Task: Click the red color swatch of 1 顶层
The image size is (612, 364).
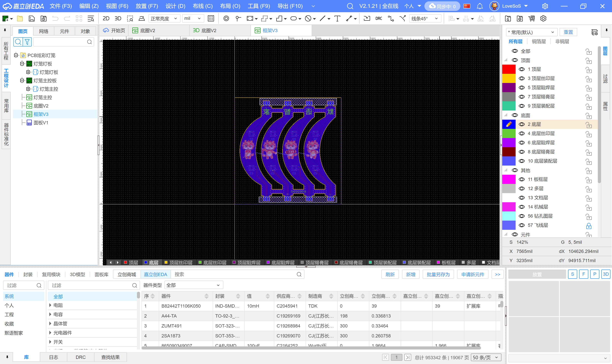Action: click(x=509, y=69)
